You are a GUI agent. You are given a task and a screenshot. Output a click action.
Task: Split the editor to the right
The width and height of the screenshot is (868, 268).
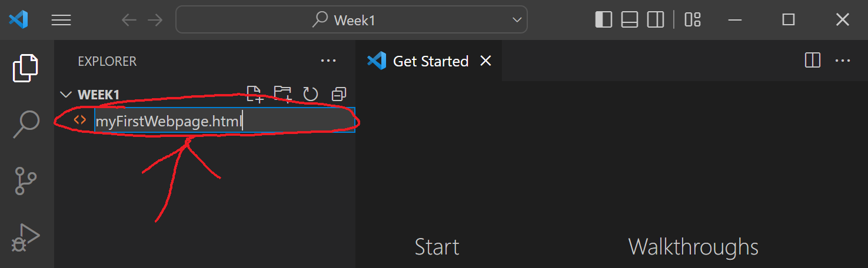coord(813,61)
